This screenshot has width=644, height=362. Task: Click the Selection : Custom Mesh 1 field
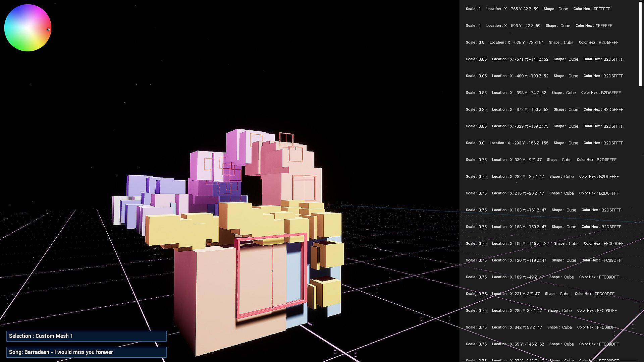[87, 336]
